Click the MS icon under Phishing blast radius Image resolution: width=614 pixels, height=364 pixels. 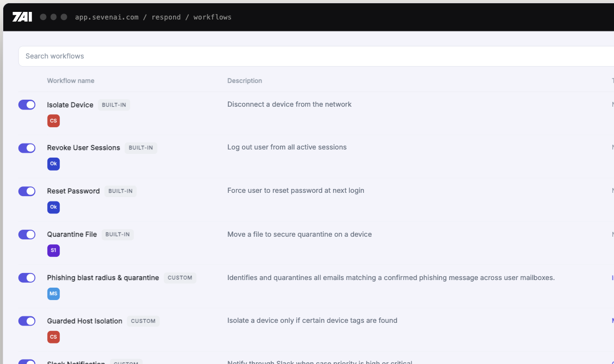click(x=54, y=294)
